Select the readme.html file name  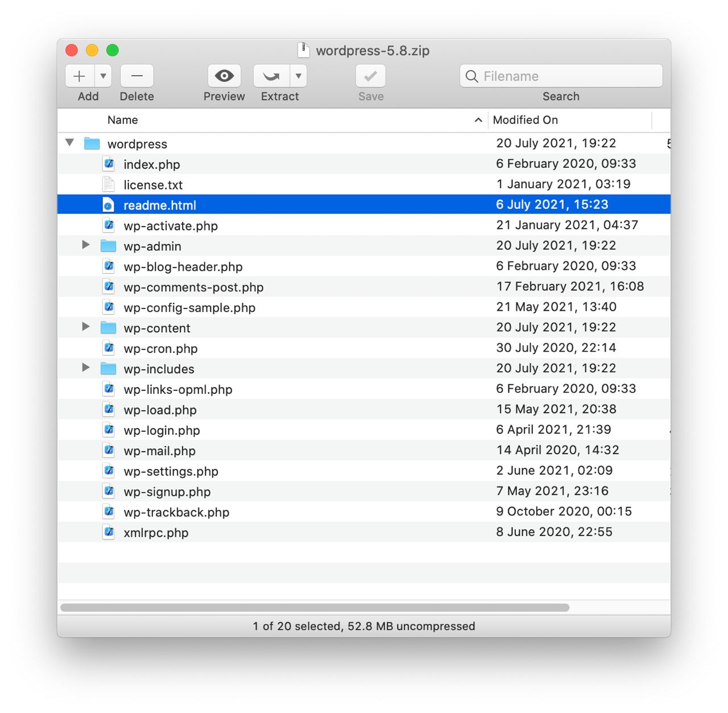[x=160, y=205]
